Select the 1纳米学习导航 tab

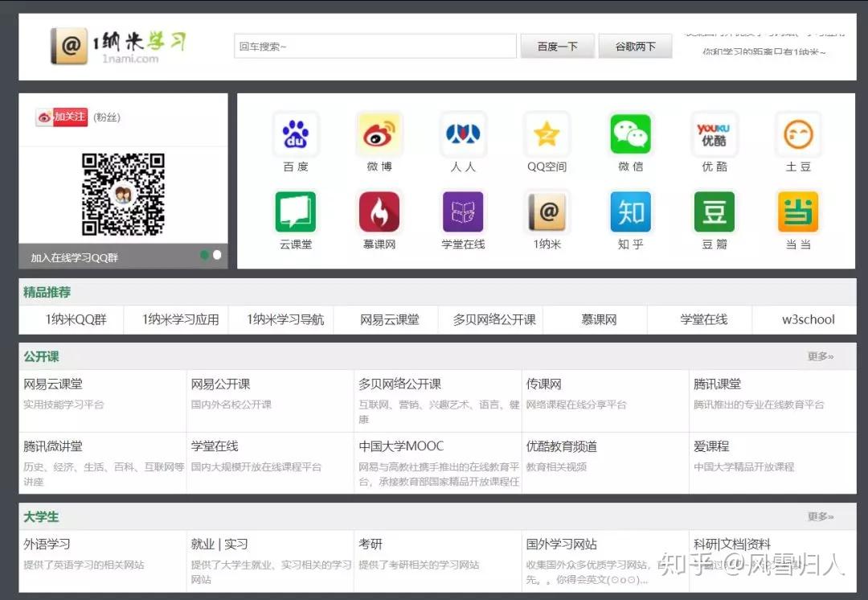pos(285,319)
